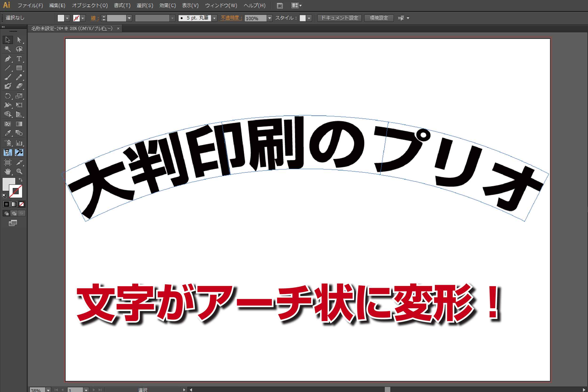Switch to Draw Behind mode
Image resolution: width=588 pixels, height=392 pixels.
tap(14, 213)
